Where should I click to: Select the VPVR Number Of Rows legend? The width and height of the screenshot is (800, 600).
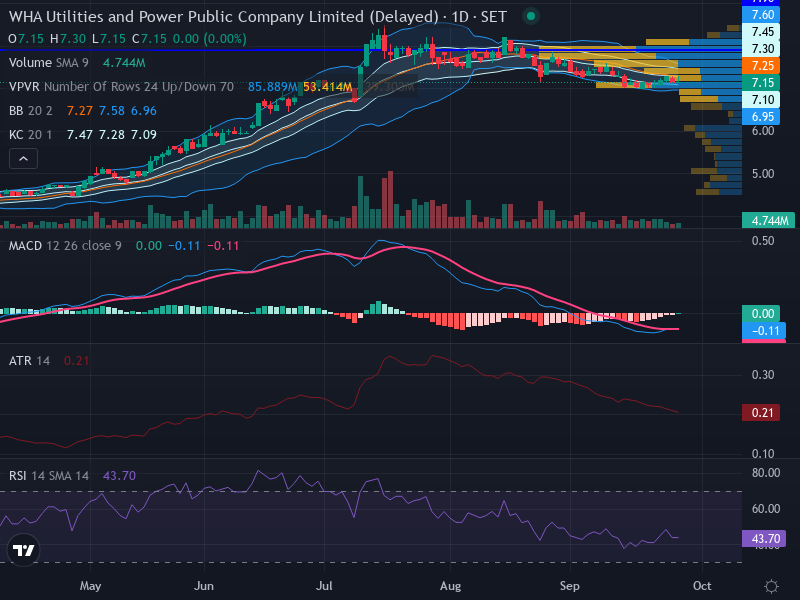pos(121,87)
